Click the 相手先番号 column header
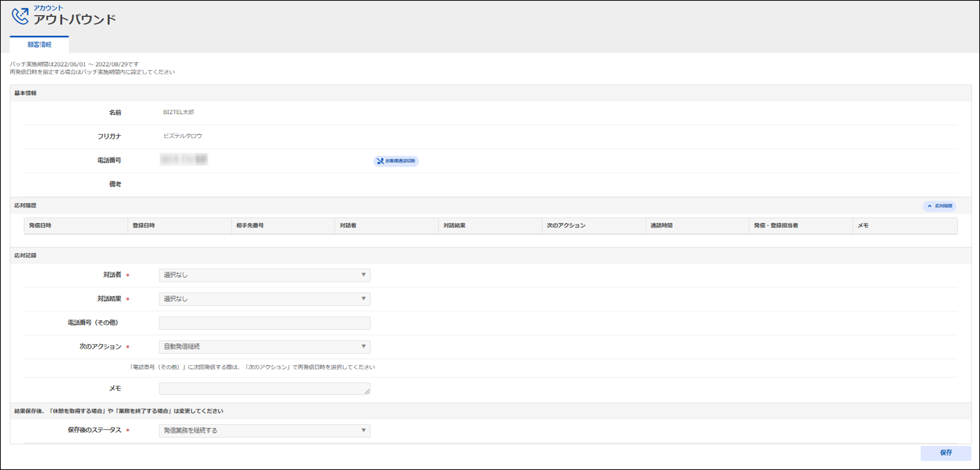 [250, 225]
